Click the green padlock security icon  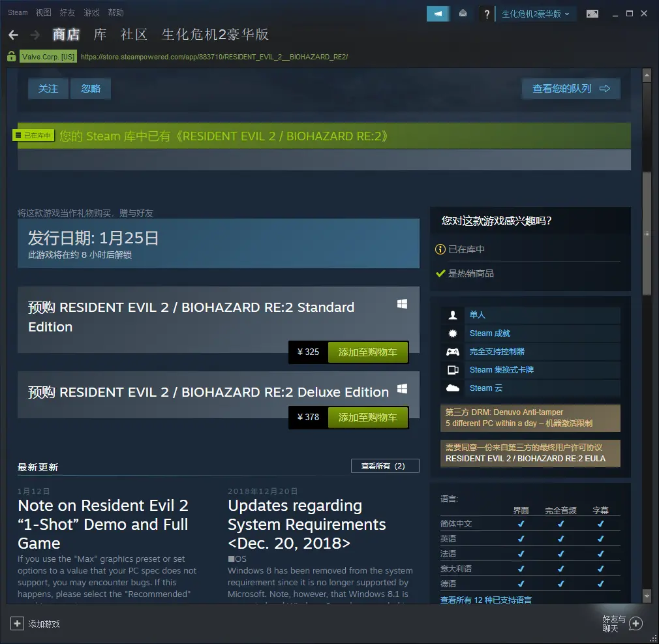tap(11, 56)
